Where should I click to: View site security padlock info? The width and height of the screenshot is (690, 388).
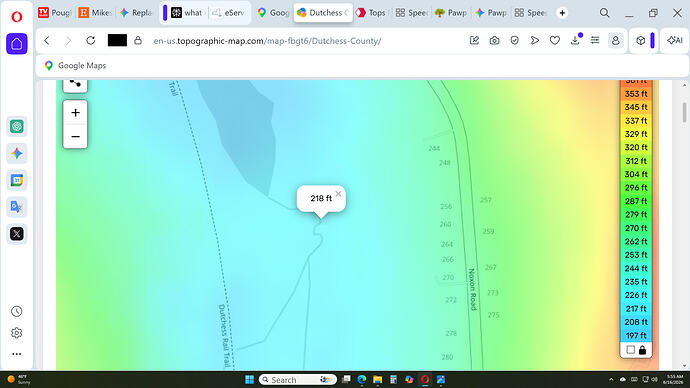pyautogui.click(x=138, y=40)
